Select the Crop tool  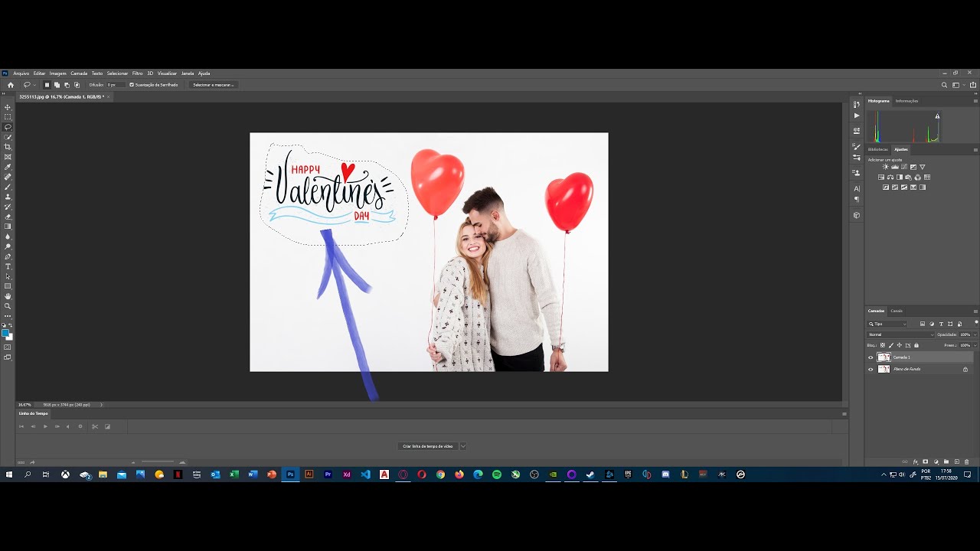click(8, 147)
